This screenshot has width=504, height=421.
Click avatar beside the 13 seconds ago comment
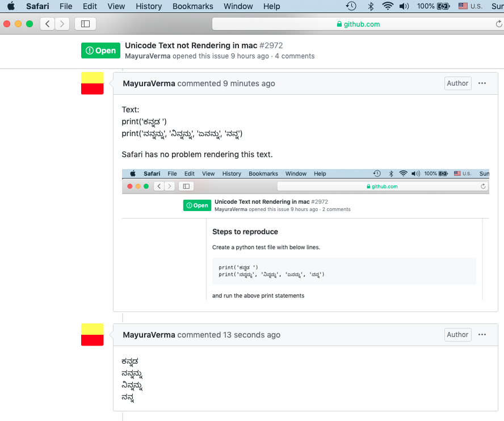[x=93, y=335]
